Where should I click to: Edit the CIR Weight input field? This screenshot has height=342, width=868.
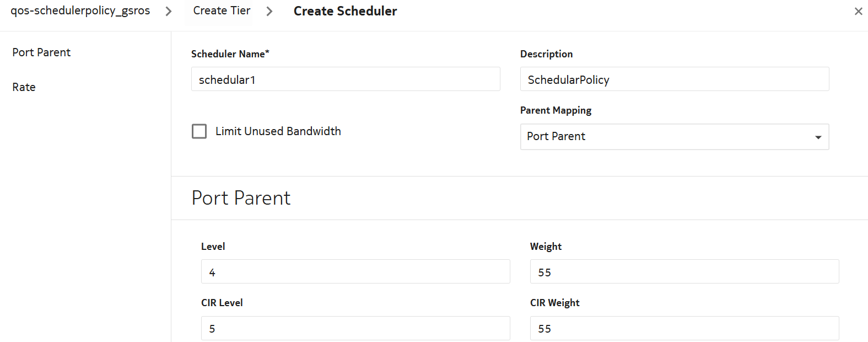[x=684, y=329]
